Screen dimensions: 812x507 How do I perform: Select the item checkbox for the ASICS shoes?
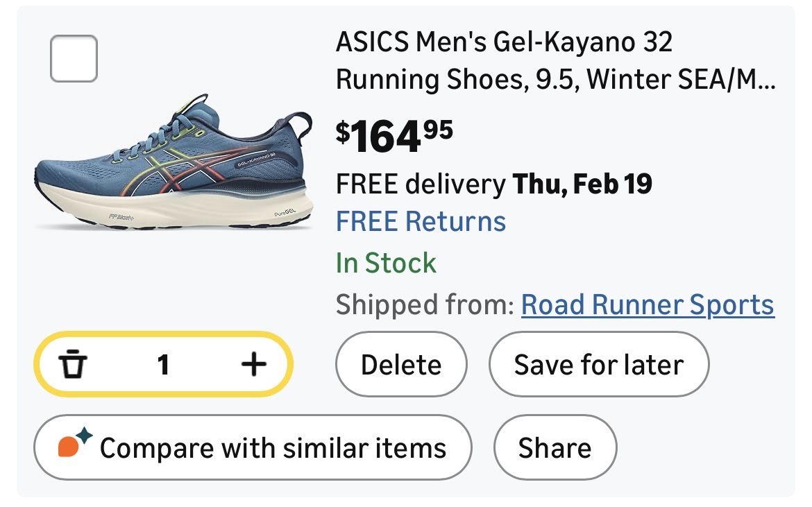pos(74,59)
